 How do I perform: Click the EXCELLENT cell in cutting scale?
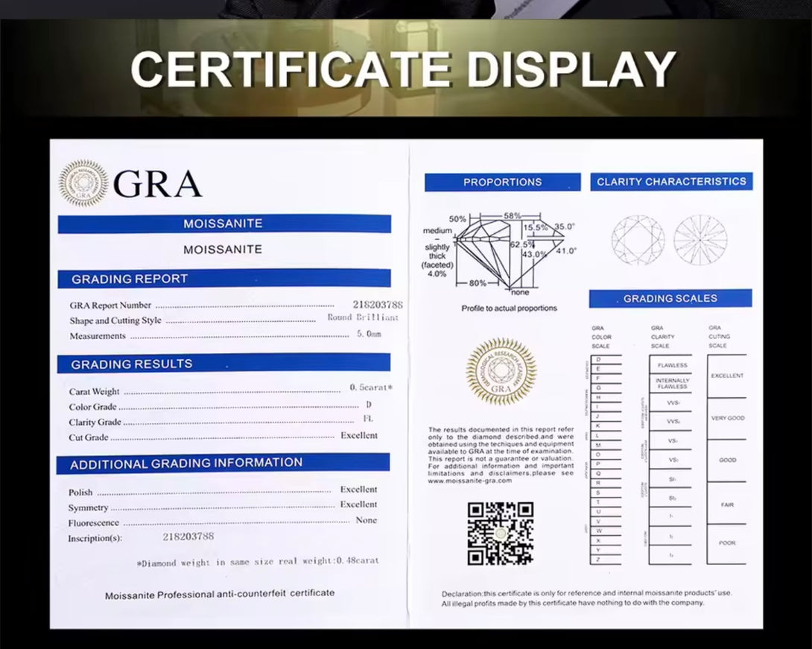(726, 376)
